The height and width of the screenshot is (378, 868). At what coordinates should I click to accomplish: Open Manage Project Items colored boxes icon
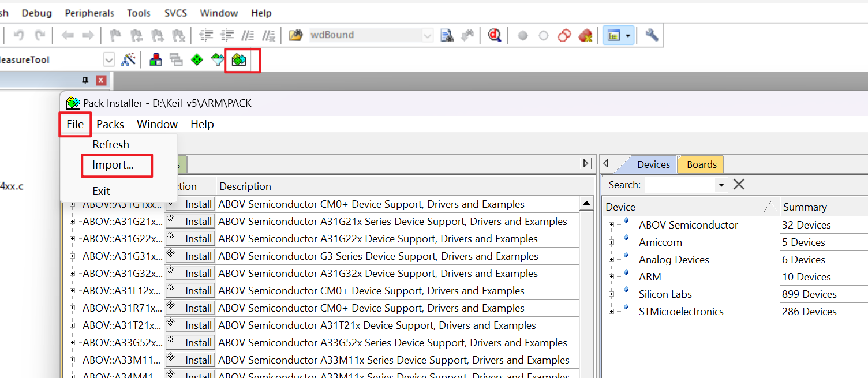point(155,60)
